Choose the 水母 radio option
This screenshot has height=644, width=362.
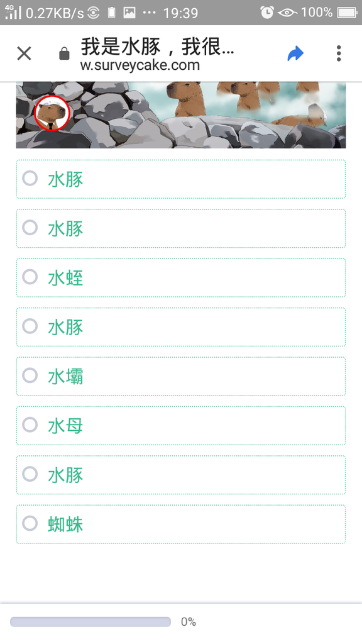181,426
